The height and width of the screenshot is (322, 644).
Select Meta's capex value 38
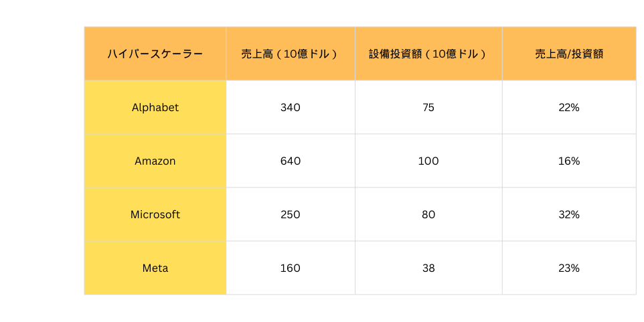point(428,268)
